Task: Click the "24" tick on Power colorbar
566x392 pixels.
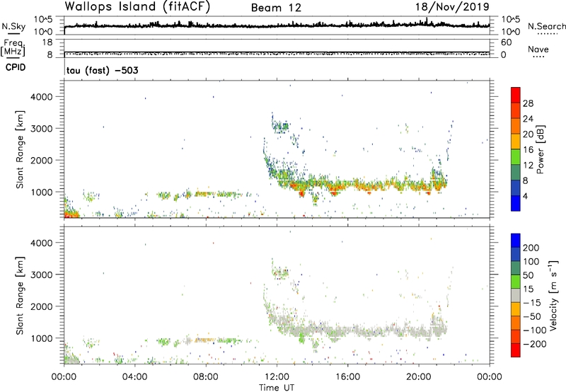Action: 528,119
